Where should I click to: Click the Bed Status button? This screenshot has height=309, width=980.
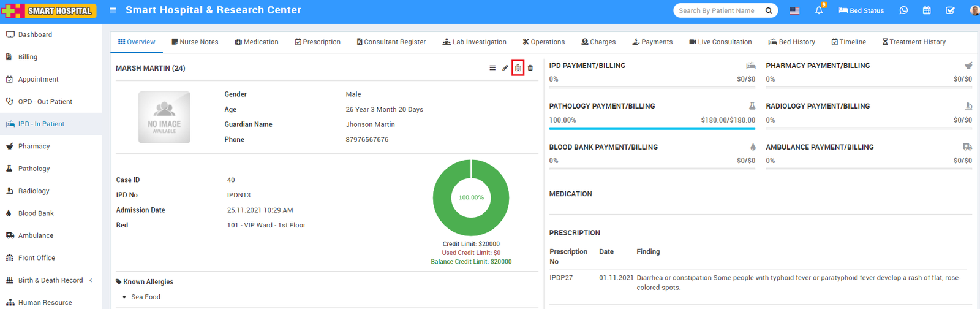coord(861,10)
